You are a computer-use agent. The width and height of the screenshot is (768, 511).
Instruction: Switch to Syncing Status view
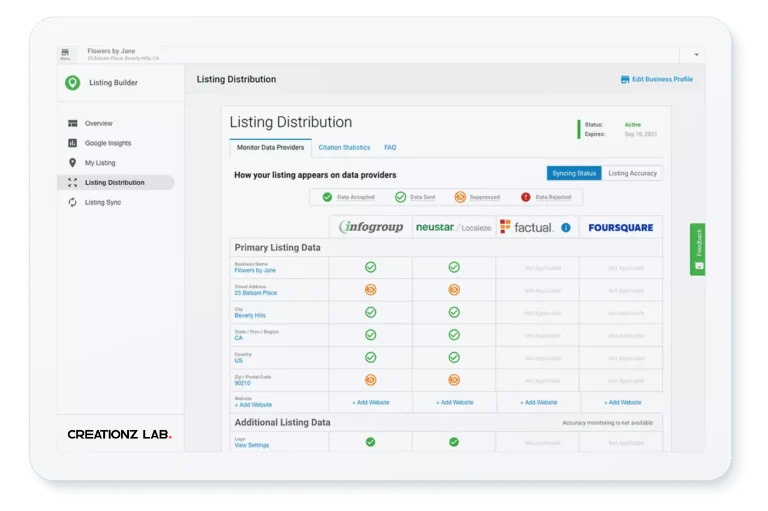(574, 173)
